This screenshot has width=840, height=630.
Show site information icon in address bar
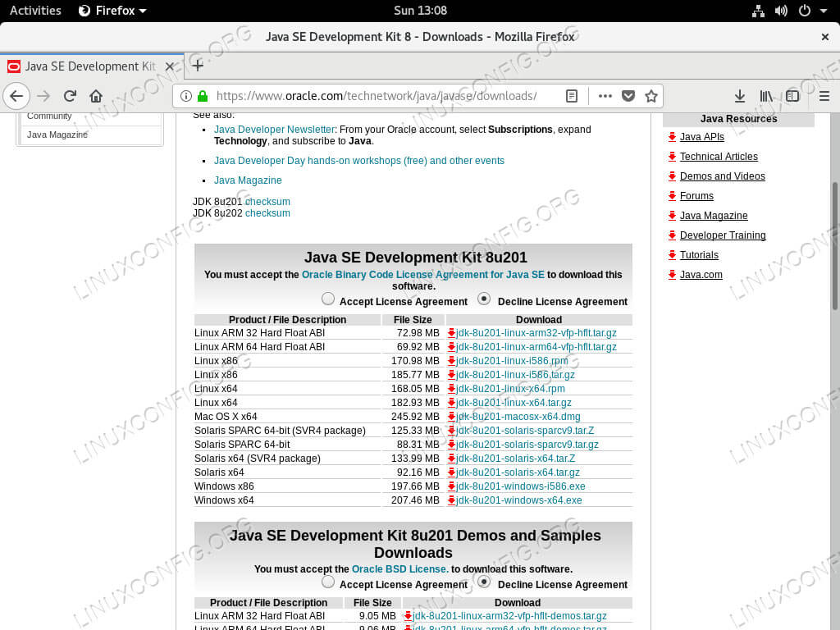(186, 97)
